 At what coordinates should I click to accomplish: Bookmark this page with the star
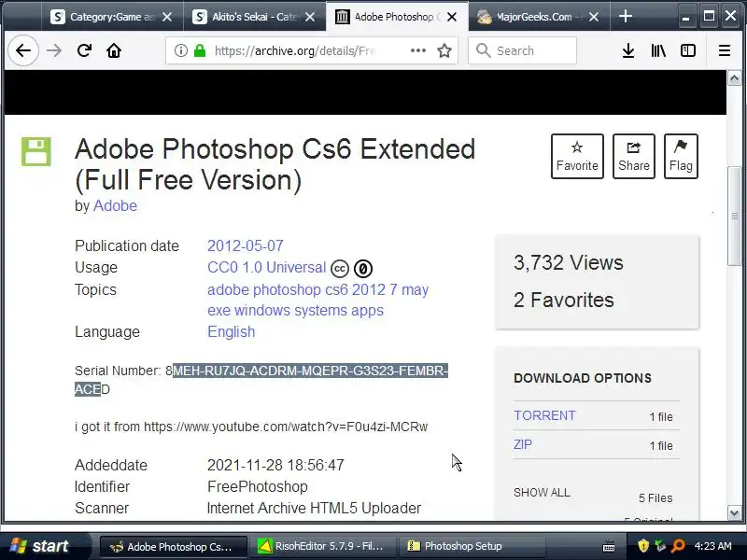click(x=444, y=50)
